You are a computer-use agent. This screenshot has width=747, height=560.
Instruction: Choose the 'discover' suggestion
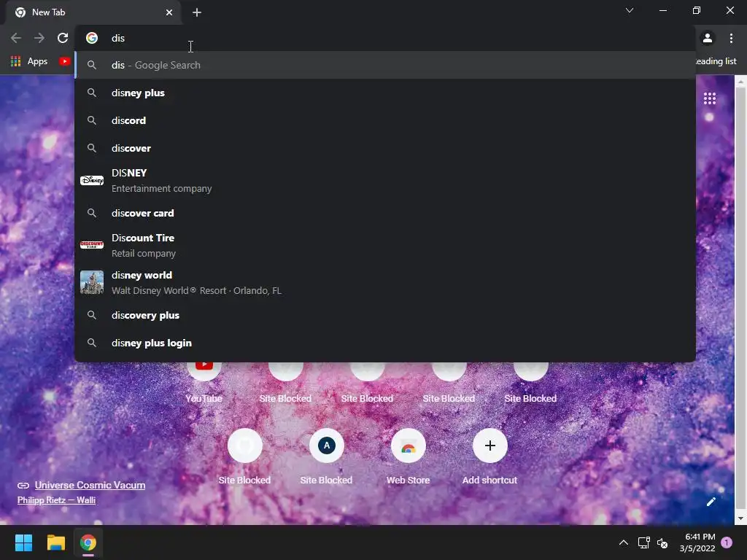[x=385, y=148]
